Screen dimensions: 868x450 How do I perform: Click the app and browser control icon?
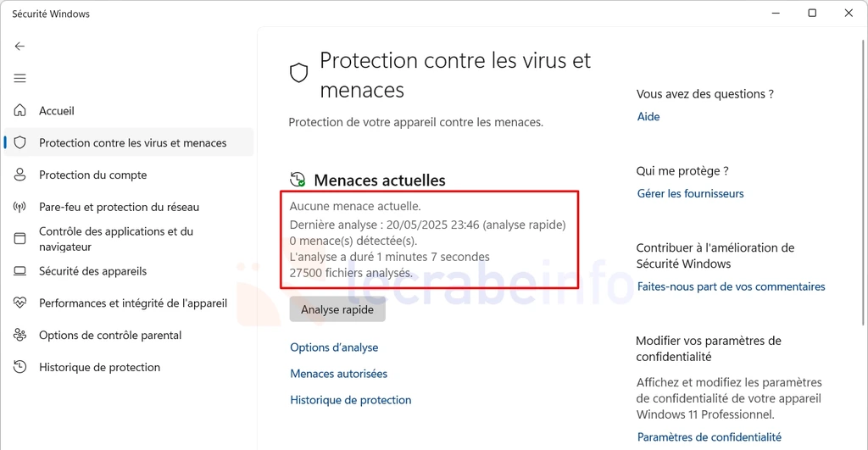(20, 239)
